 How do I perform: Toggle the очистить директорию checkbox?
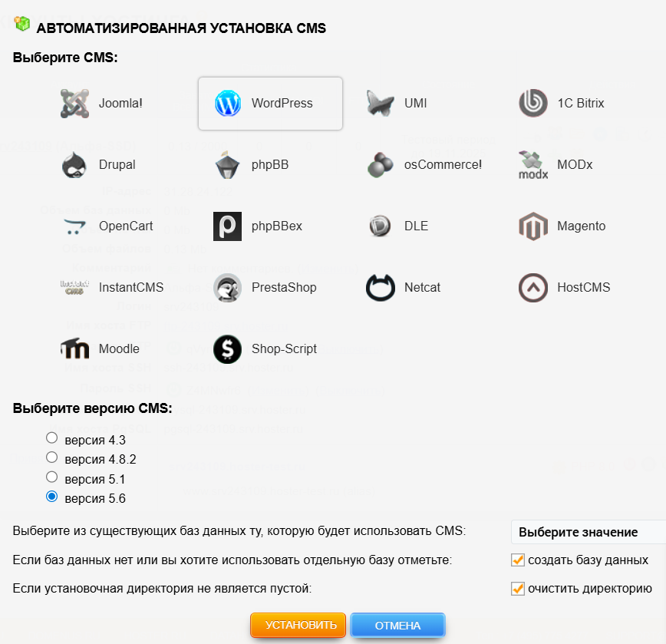pos(518,589)
